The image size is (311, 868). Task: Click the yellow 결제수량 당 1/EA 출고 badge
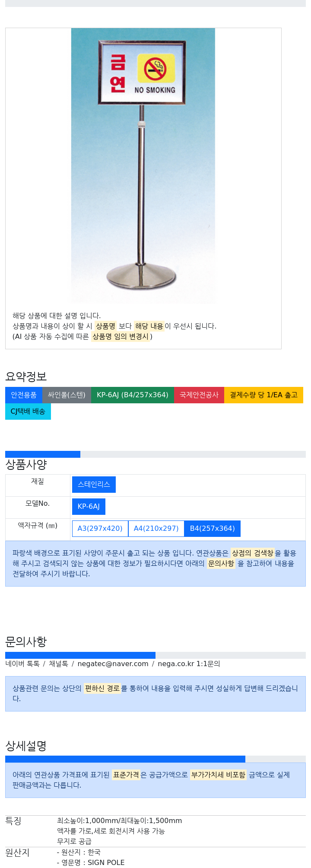pos(263,395)
